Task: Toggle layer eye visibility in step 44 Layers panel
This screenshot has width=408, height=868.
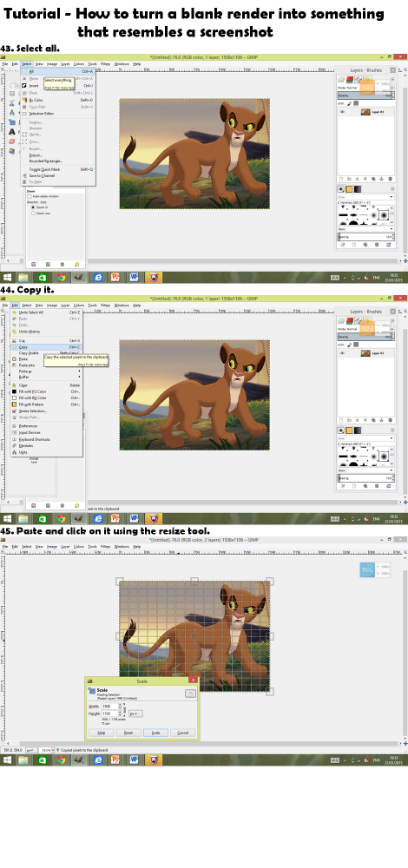Action: pyautogui.click(x=342, y=353)
